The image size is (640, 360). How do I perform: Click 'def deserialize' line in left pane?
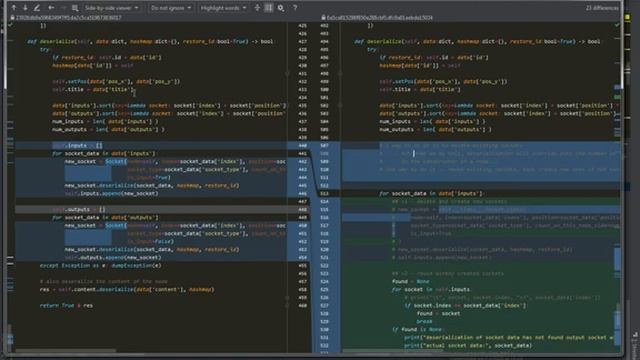point(150,41)
